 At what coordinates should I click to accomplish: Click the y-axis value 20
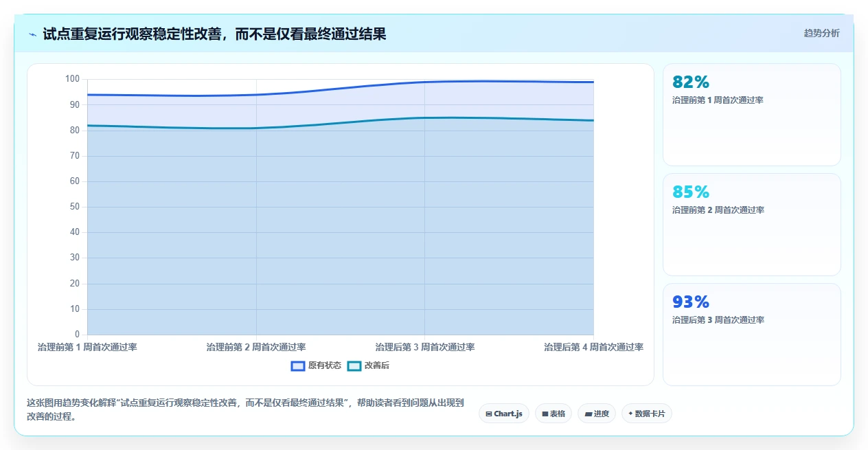click(75, 284)
